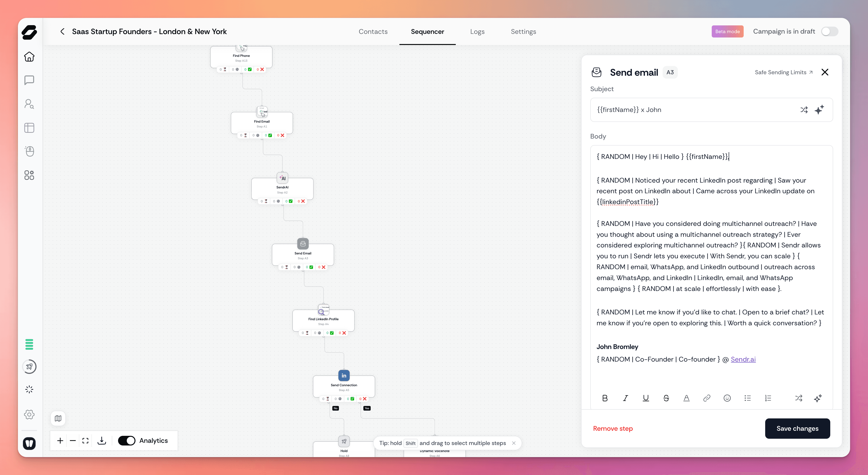Open the contact search sidebar icon
The width and height of the screenshot is (868, 475).
click(29, 104)
